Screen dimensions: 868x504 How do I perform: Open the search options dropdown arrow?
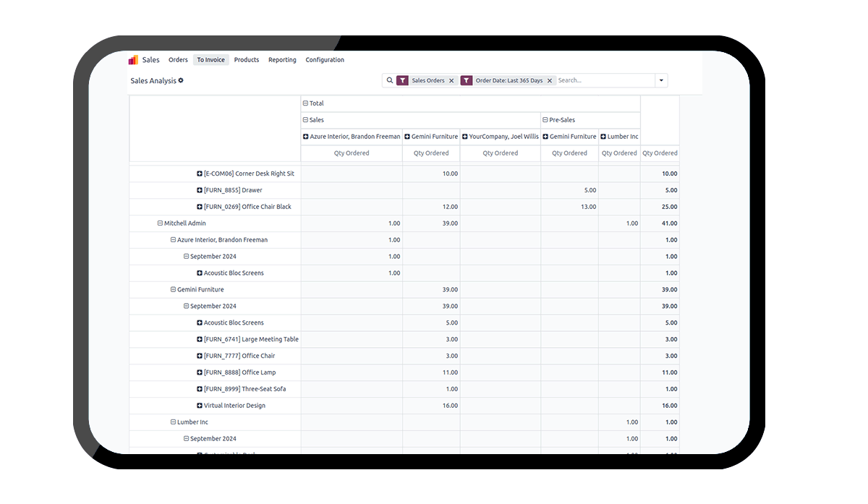click(x=661, y=81)
